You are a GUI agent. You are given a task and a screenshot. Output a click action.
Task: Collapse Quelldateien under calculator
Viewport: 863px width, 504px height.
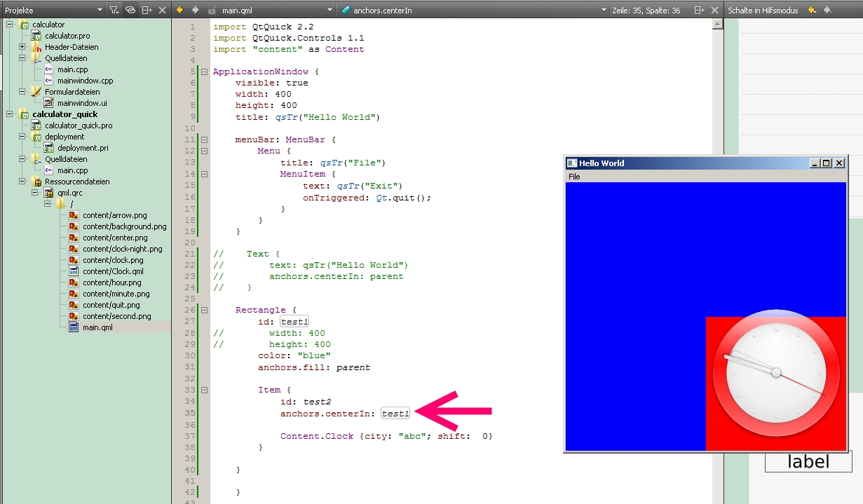pos(22,58)
